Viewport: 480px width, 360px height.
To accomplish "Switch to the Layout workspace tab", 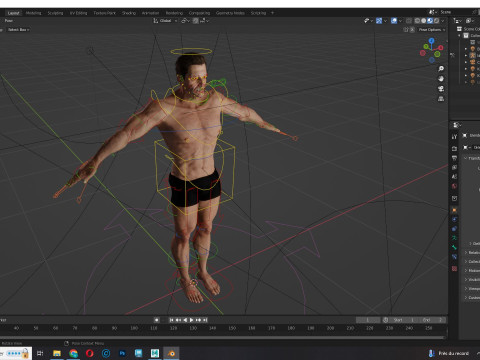I will click(14, 13).
